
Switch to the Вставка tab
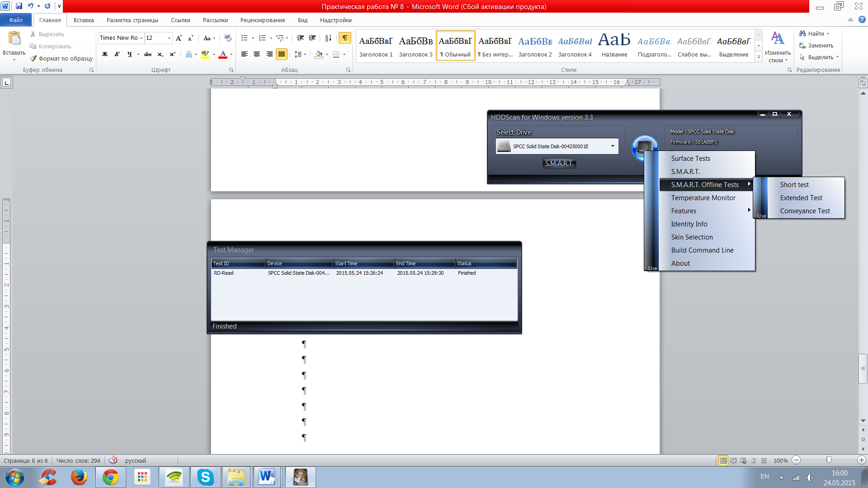click(84, 20)
